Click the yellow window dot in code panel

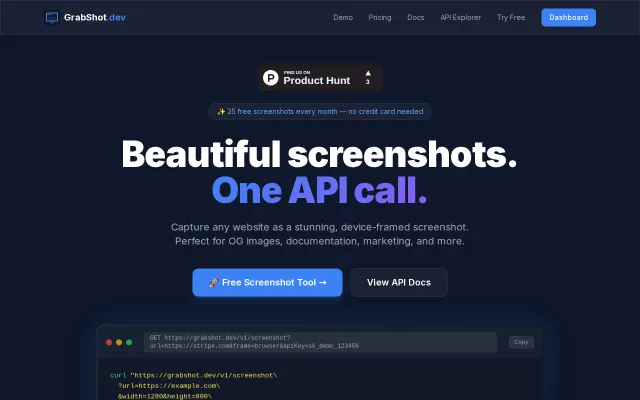[x=119, y=342]
